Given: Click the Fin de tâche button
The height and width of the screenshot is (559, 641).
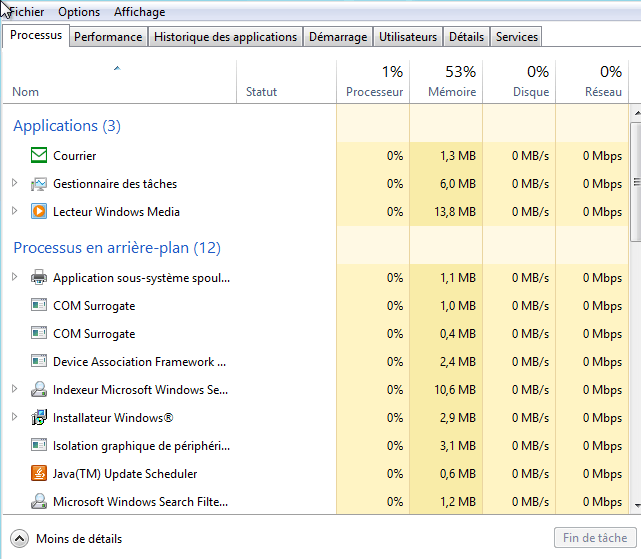Looking at the screenshot, I should pyautogui.click(x=595, y=538).
